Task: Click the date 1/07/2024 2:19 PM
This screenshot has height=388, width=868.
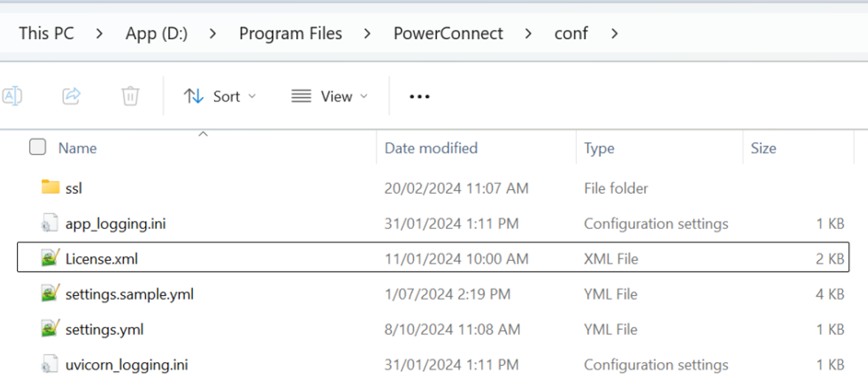Action: click(x=447, y=294)
